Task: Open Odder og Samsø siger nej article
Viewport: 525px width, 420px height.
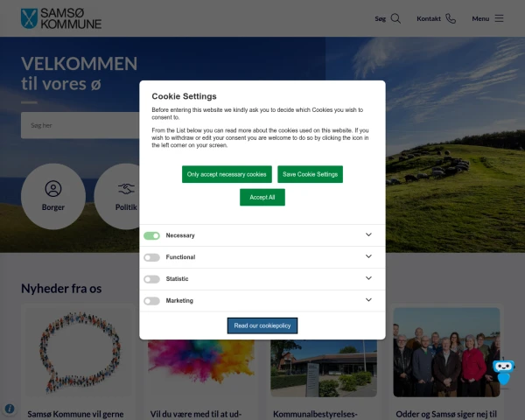Action: pos(446,414)
